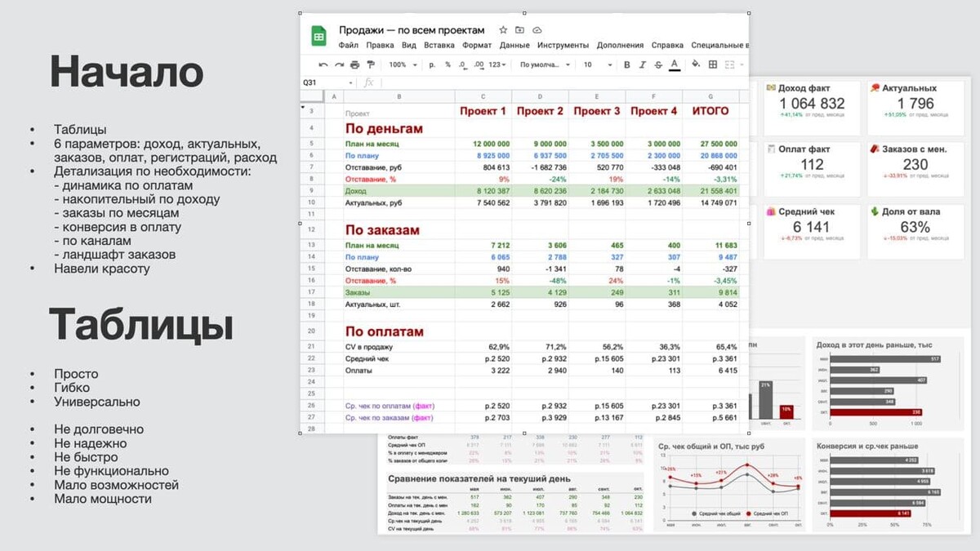Open the zoom 100% dropdown
This screenshot has height=551, width=980.
click(x=403, y=64)
